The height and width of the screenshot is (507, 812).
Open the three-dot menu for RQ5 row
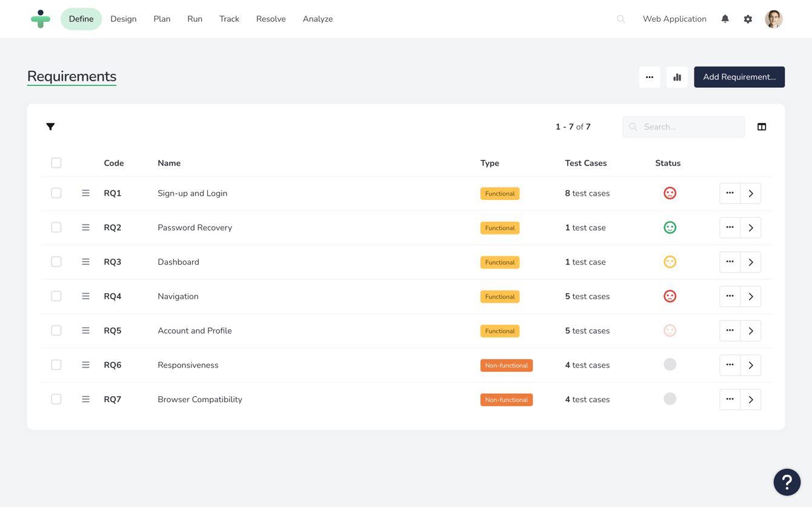coord(730,331)
